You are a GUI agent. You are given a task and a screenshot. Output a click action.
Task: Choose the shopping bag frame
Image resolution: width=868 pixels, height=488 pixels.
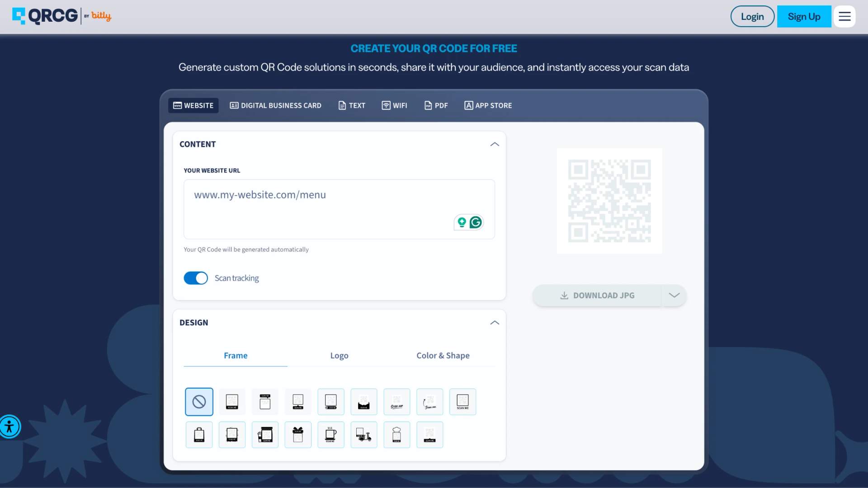[199, 435]
